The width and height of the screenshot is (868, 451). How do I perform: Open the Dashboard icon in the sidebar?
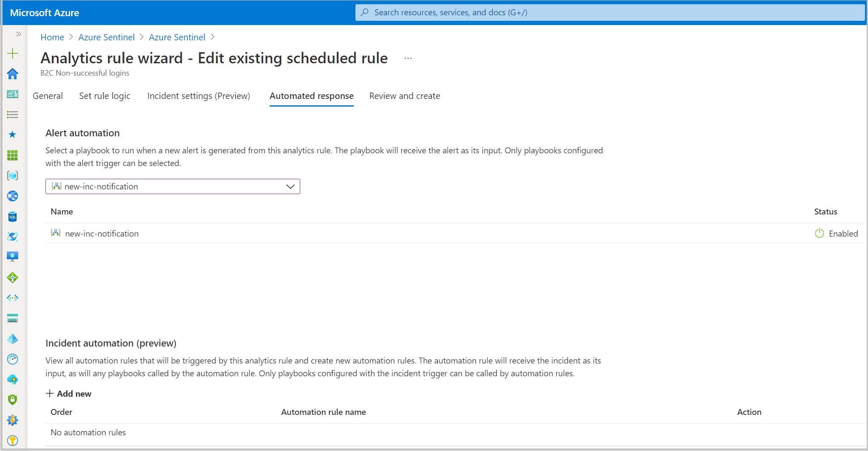click(x=13, y=94)
